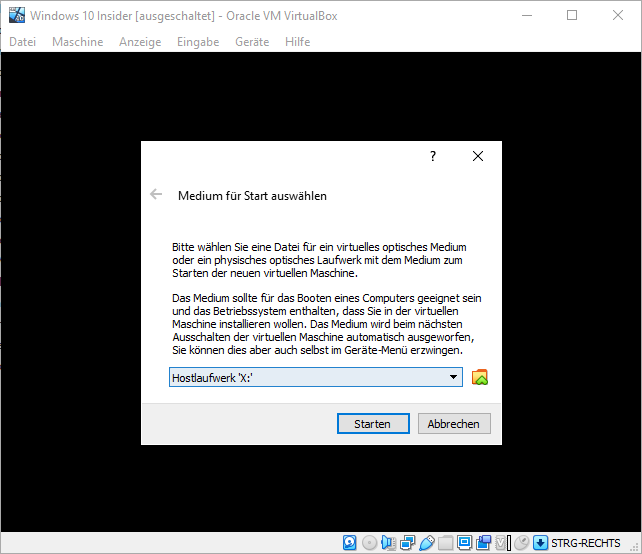
Task: Click the 'Medium für Start auswählen' heading
Action: point(252,196)
